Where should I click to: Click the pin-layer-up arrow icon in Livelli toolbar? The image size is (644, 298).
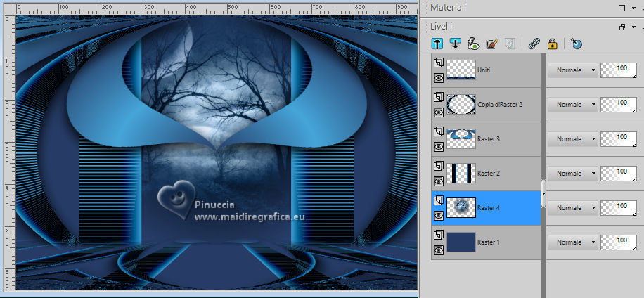[x=437, y=44]
